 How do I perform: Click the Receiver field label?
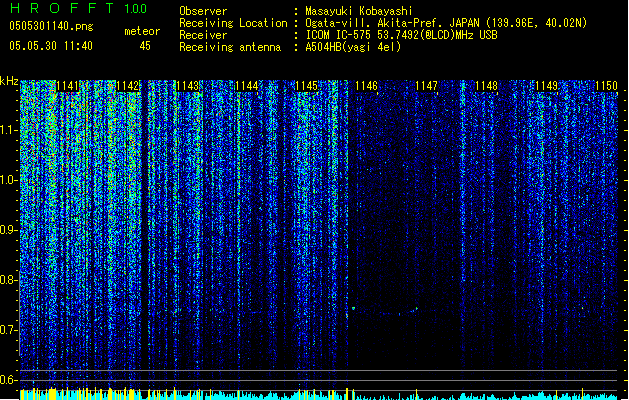[x=203, y=35]
